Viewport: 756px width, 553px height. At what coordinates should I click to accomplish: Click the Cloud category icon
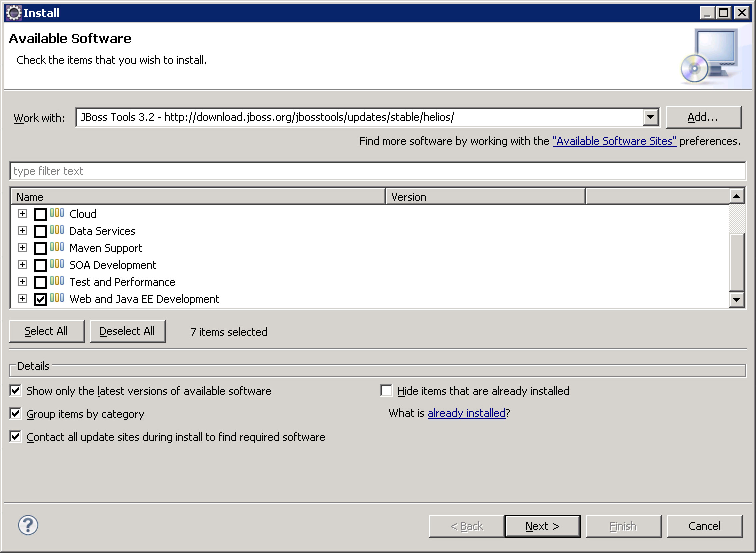(x=57, y=213)
